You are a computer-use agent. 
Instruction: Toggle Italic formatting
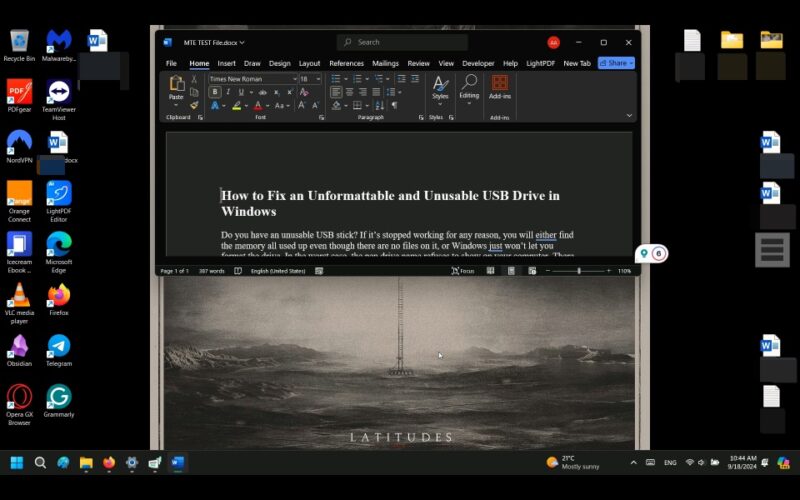[228, 92]
